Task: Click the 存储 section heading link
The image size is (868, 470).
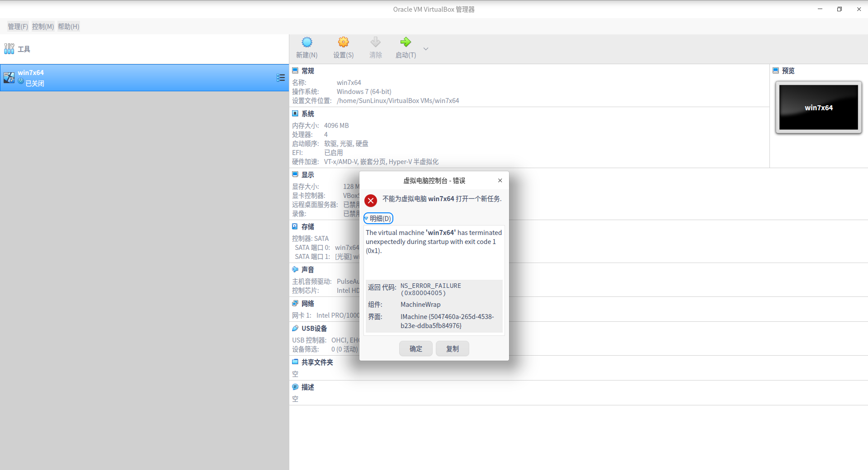Action: tap(308, 227)
